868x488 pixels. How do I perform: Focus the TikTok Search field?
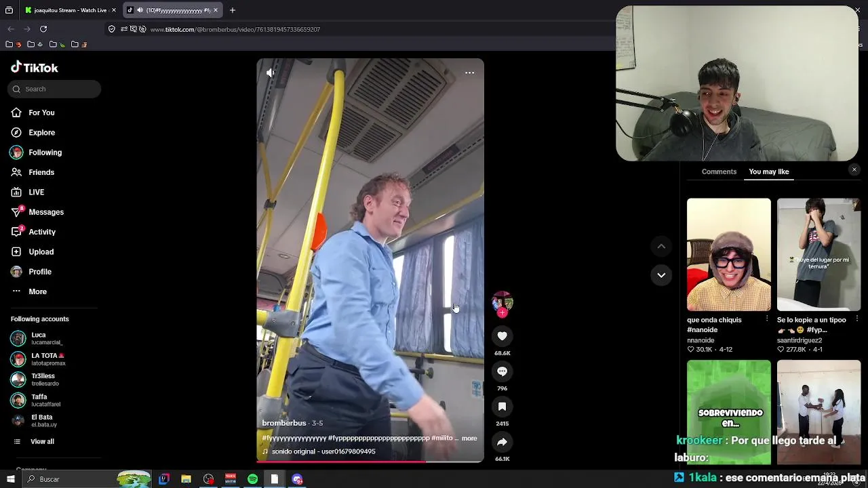click(x=54, y=89)
